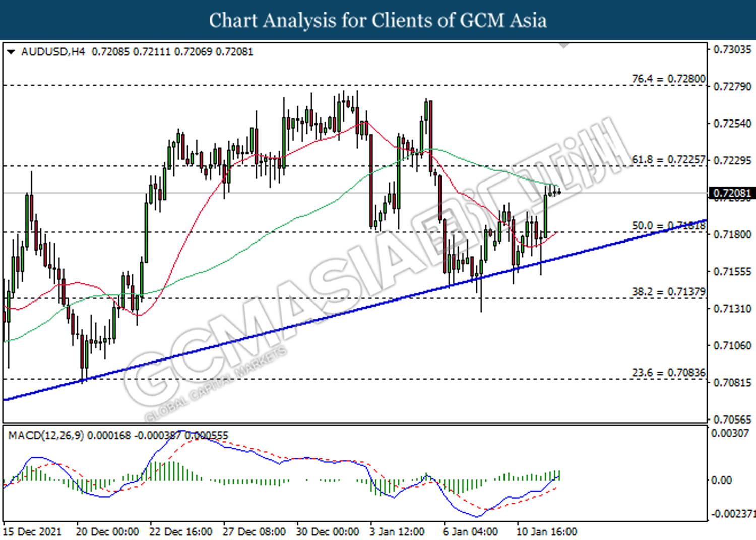The height and width of the screenshot is (540, 756).
Task: Click the 20 Dec 00:00 date label
Action: pos(107,532)
